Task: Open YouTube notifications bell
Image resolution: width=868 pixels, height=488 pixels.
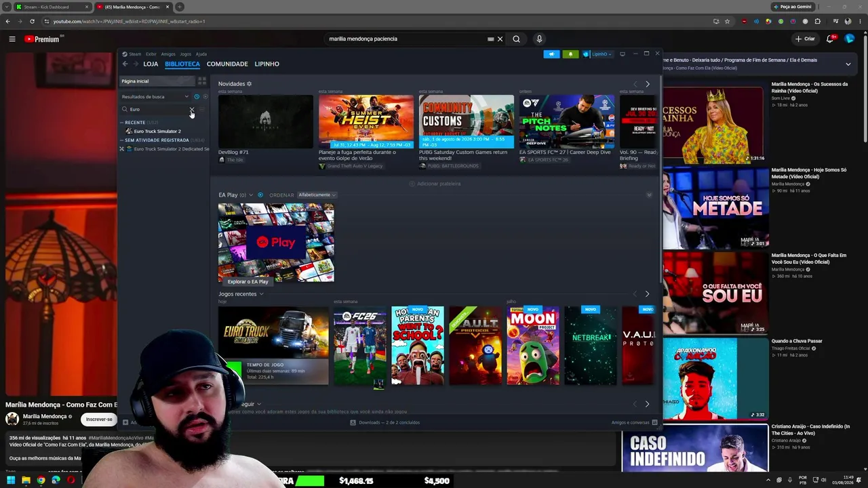Action: tap(830, 39)
